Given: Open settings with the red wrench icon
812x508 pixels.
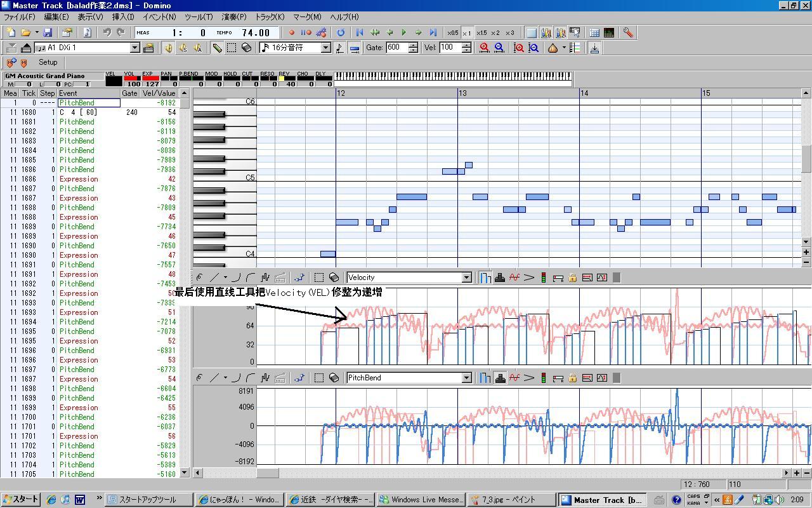Looking at the screenshot, I should pos(628,32).
